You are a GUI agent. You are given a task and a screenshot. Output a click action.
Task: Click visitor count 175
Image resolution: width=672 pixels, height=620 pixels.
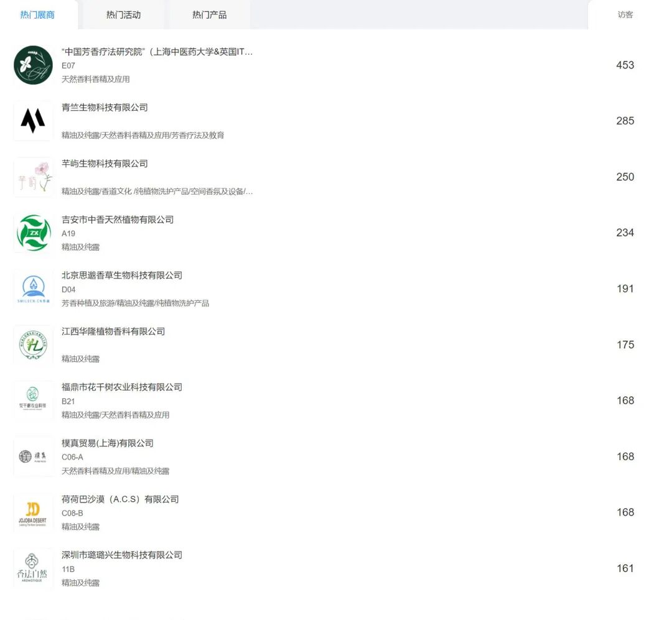point(625,345)
